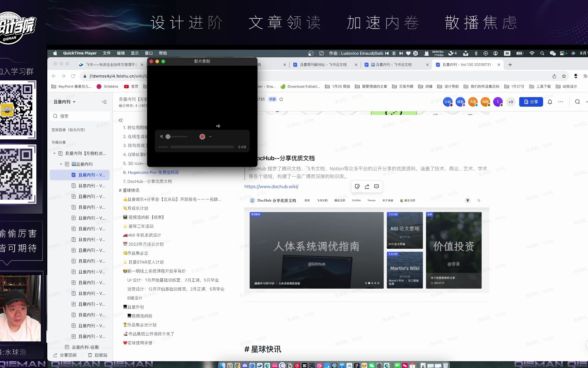Open the 且曼内刊-往期 tree item

(x=85, y=347)
